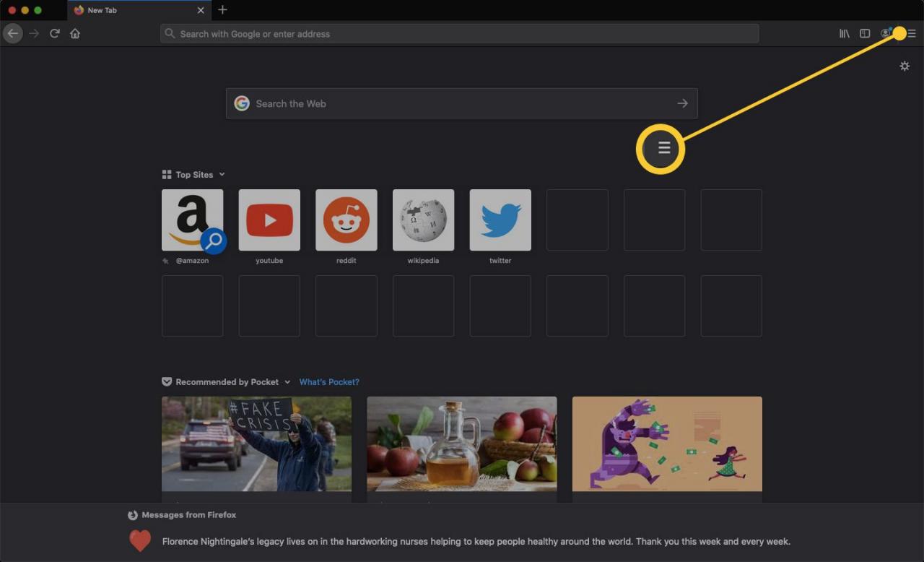
Task: Open the Amazon top site tile
Action: tap(192, 220)
